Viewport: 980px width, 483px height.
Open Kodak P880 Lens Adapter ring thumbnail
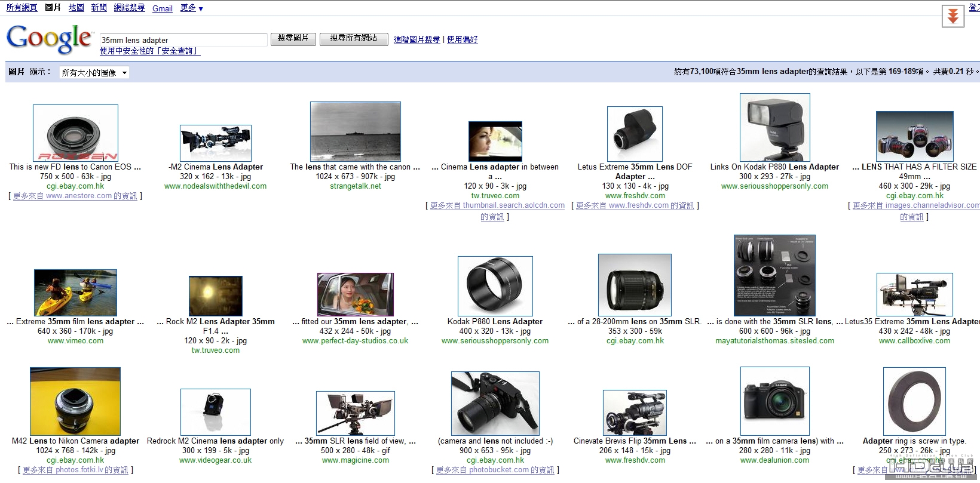pos(495,286)
